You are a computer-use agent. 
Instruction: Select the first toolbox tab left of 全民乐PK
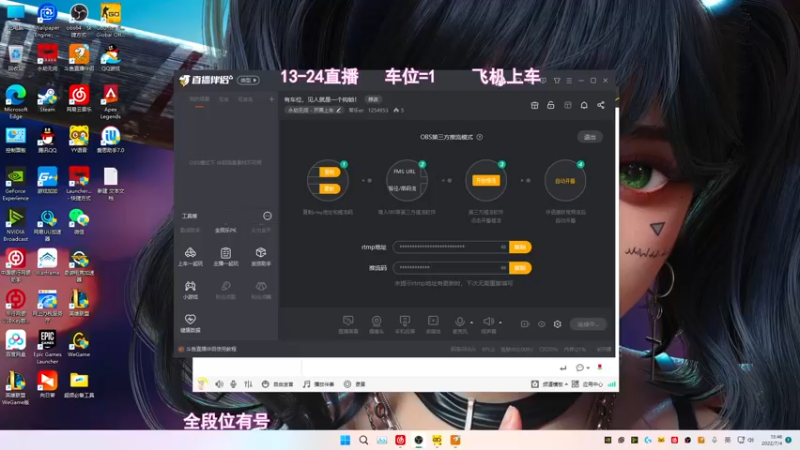190,230
